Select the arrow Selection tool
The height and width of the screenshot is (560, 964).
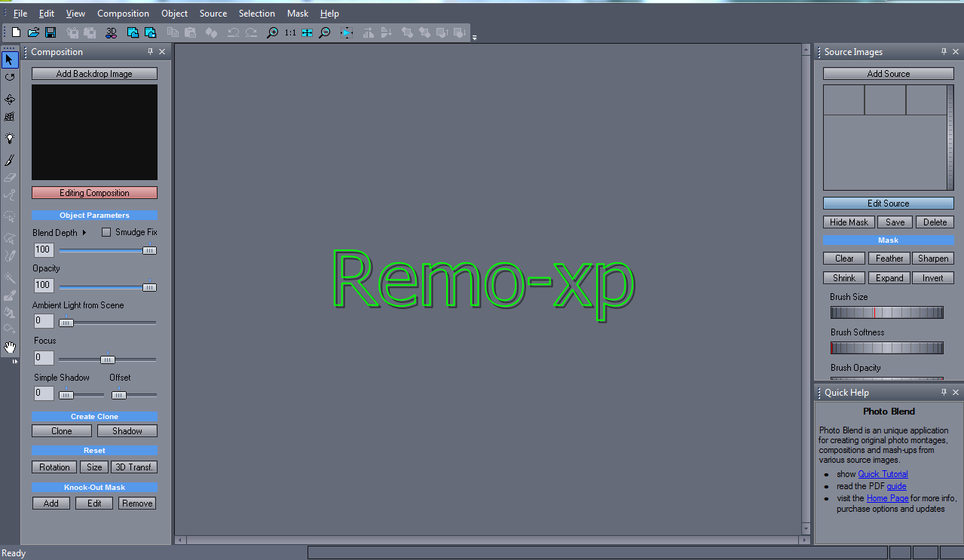pyautogui.click(x=10, y=60)
